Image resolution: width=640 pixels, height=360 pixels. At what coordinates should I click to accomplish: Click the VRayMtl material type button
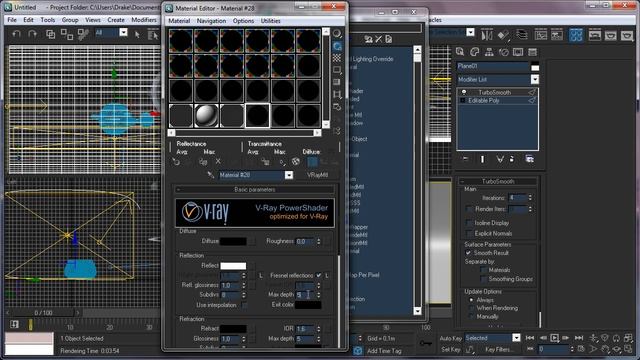tap(317, 175)
